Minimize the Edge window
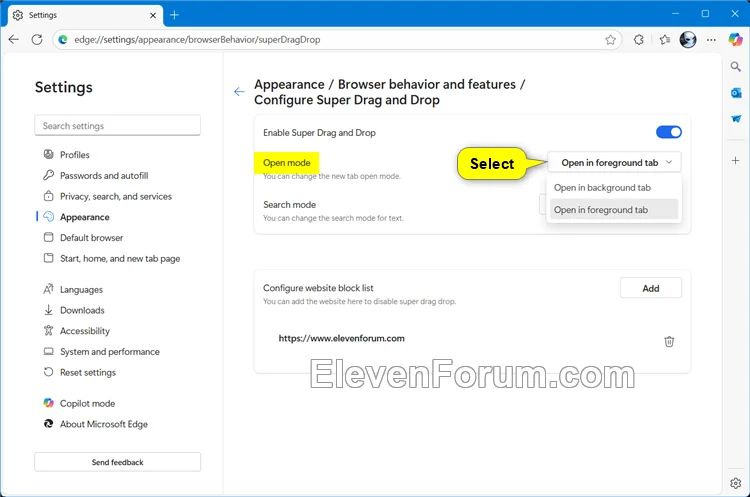Viewport: 750px width, 497px height. click(x=675, y=14)
